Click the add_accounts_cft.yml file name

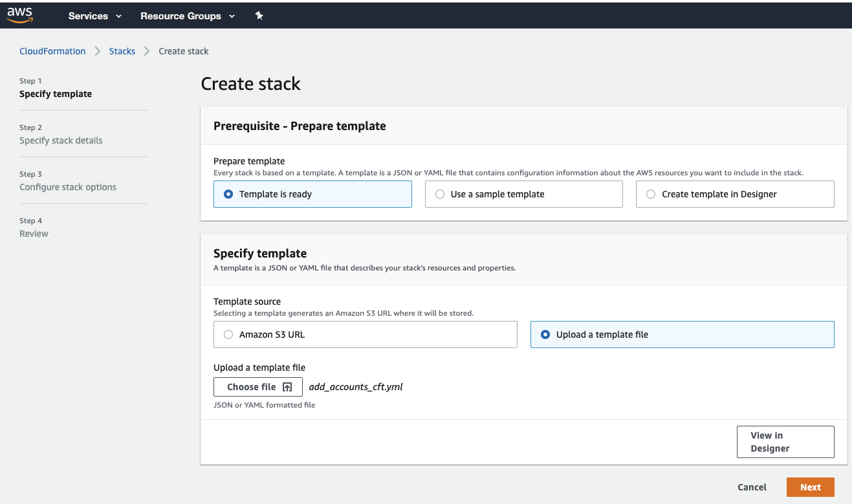356,387
